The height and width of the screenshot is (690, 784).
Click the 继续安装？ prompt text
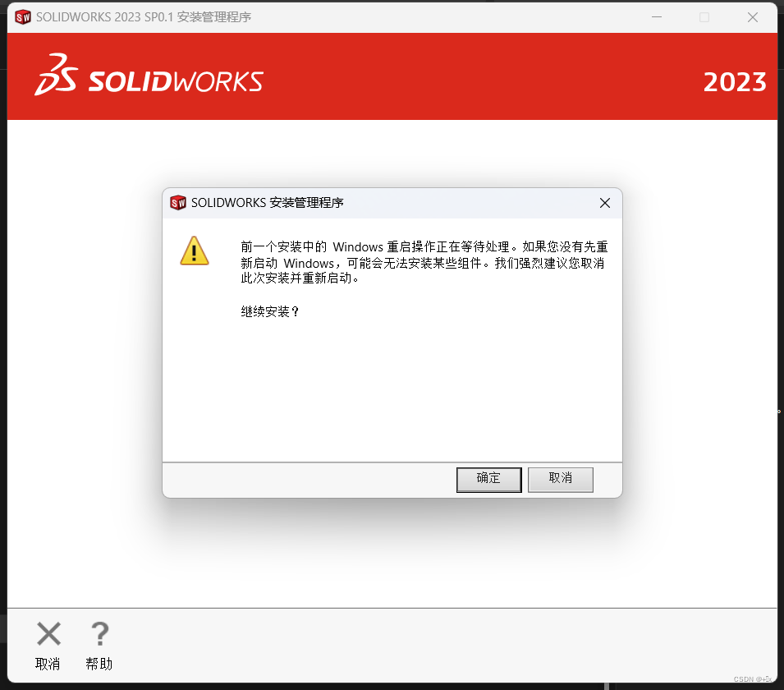270,311
